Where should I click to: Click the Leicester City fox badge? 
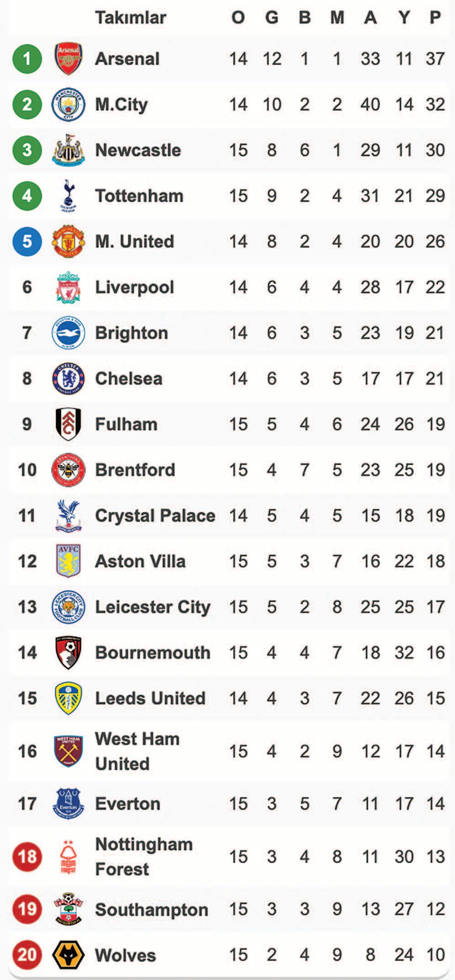tap(68, 607)
